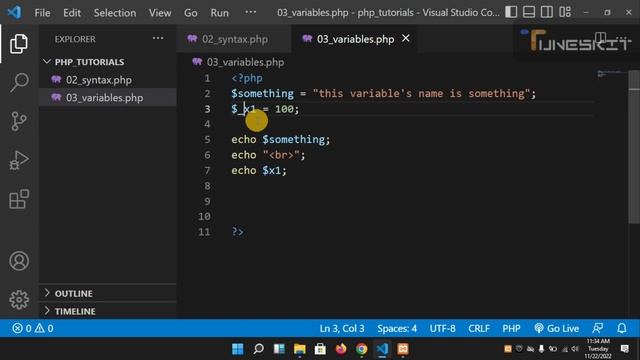
Task: Open Explorer views and more actions ellipsis
Action: 158,39
